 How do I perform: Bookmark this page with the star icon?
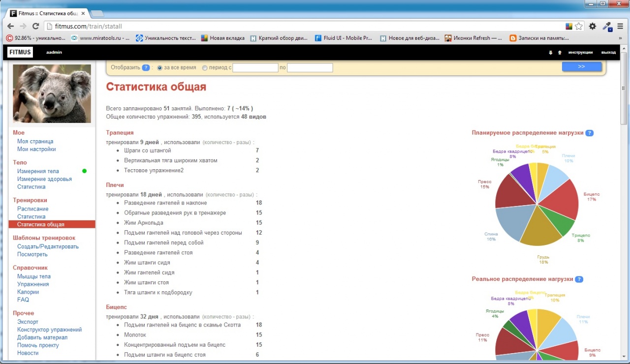[x=579, y=26]
